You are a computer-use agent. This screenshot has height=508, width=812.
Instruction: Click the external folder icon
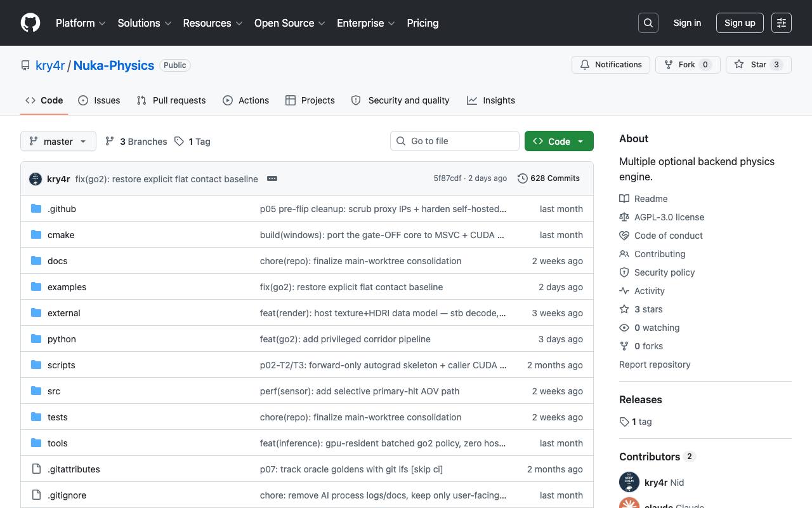click(x=36, y=312)
